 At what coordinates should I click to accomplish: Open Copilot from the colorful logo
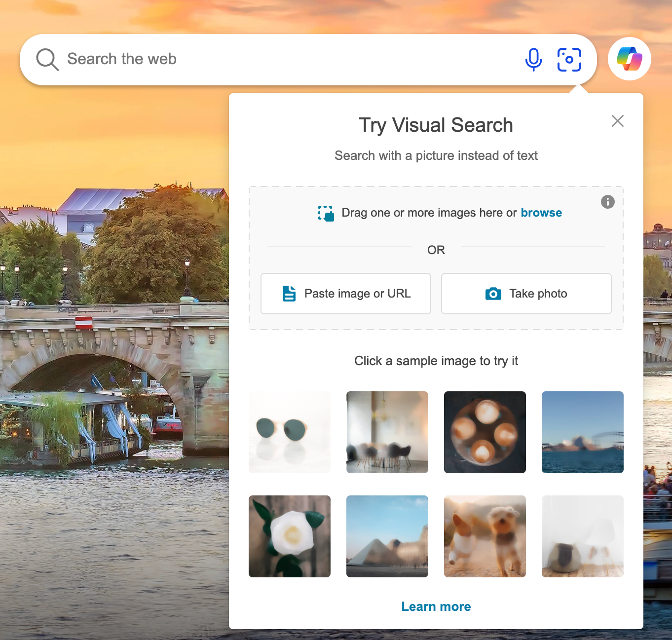pyautogui.click(x=629, y=59)
